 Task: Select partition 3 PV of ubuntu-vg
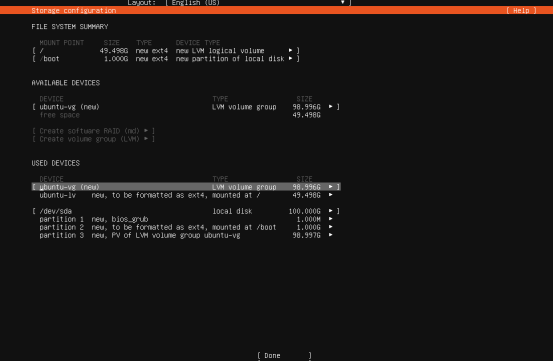pyautogui.click(x=186, y=236)
